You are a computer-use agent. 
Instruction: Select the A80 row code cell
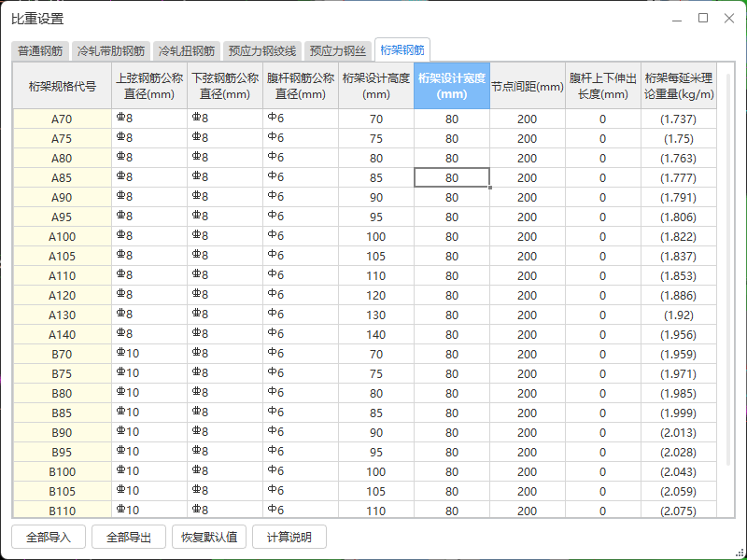click(63, 158)
